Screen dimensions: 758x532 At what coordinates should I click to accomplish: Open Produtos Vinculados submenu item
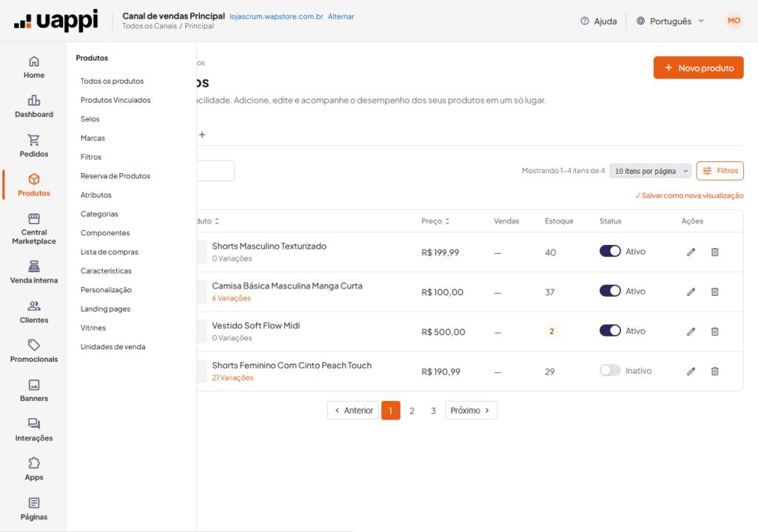[x=115, y=100]
